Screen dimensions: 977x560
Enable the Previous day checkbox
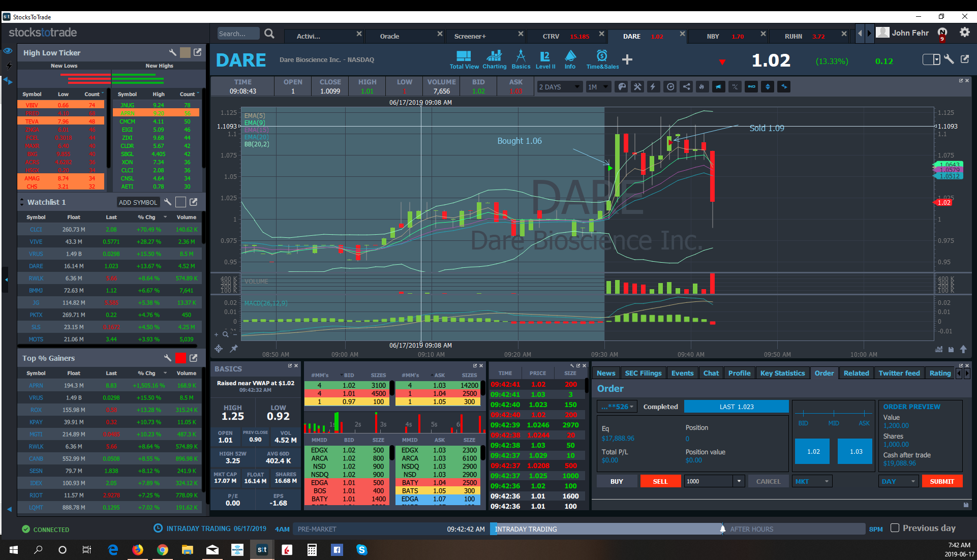point(895,528)
